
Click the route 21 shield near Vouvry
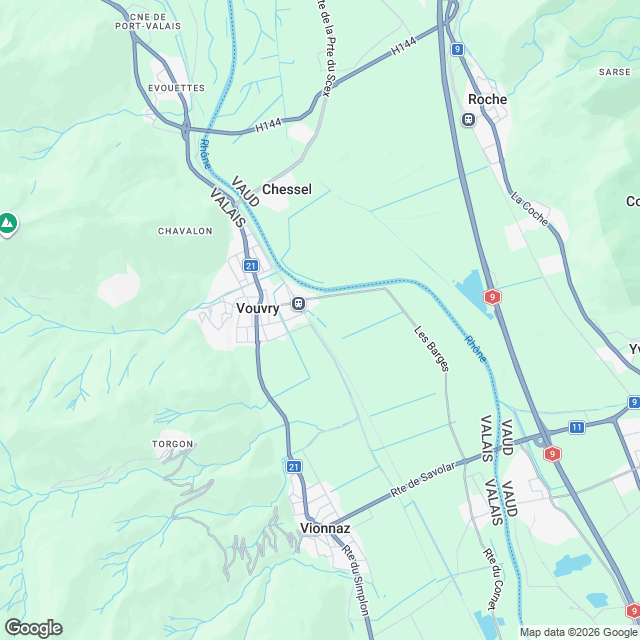pyautogui.click(x=251, y=266)
